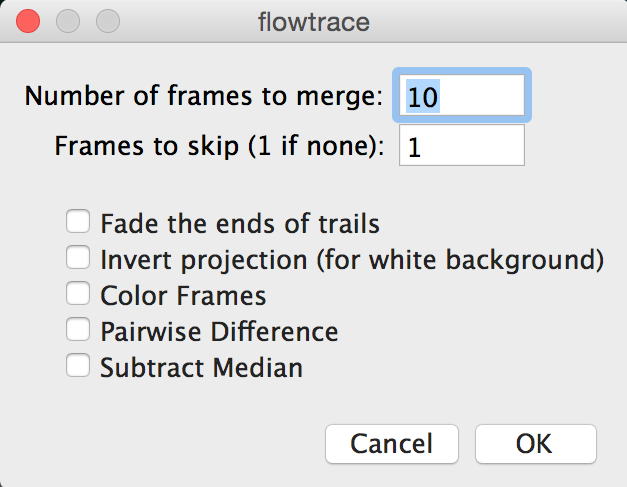This screenshot has height=487, width=627.
Task: Click the 'Number of frames to merge:' label
Action: [204, 96]
